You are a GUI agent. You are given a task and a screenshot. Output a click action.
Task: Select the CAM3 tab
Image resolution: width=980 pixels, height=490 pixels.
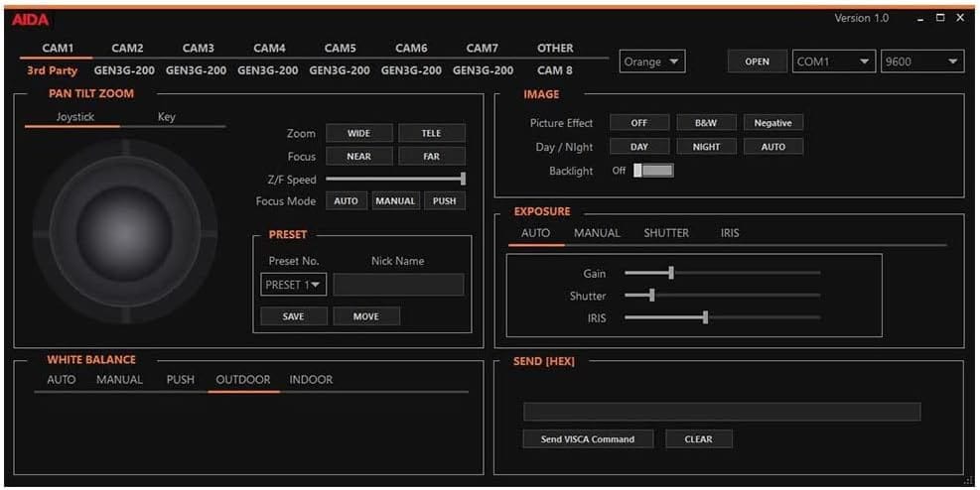(199, 48)
